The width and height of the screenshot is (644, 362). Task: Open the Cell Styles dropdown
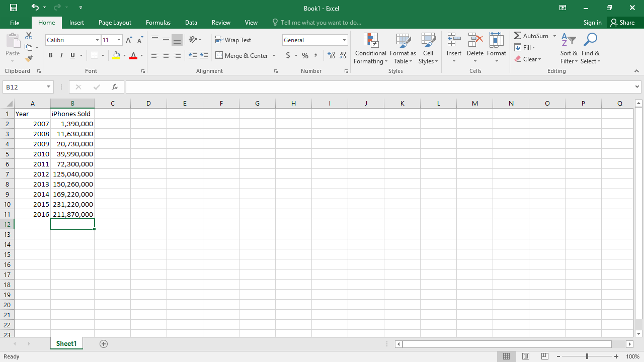click(428, 48)
